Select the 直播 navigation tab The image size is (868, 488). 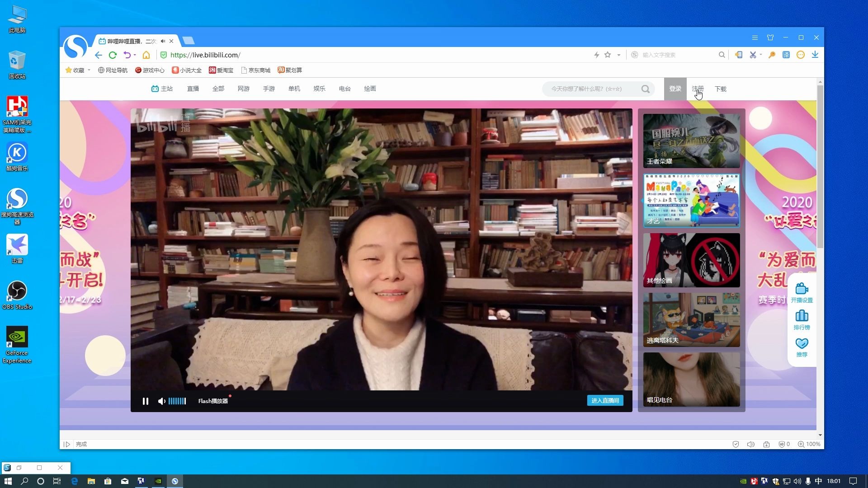[193, 89]
